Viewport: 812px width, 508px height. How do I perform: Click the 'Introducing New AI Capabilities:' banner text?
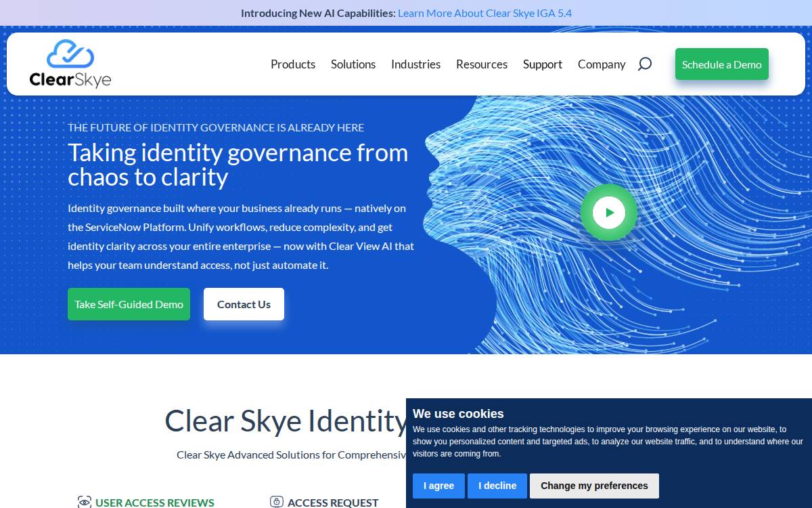318,13
